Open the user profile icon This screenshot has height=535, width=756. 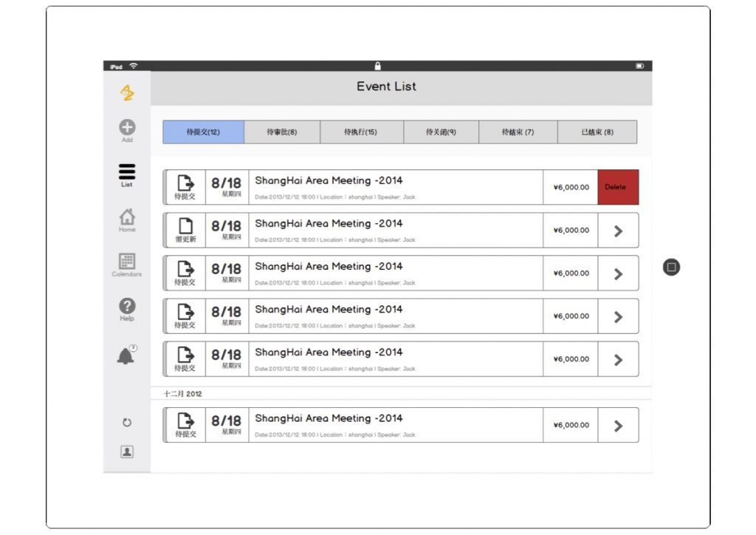pos(127,451)
